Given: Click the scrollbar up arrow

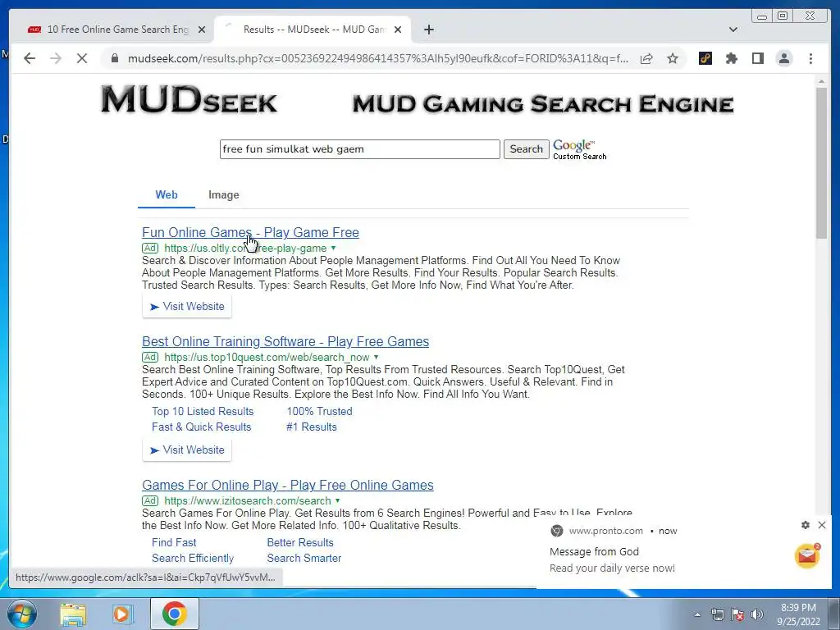Looking at the screenshot, I should pos(821,81).
